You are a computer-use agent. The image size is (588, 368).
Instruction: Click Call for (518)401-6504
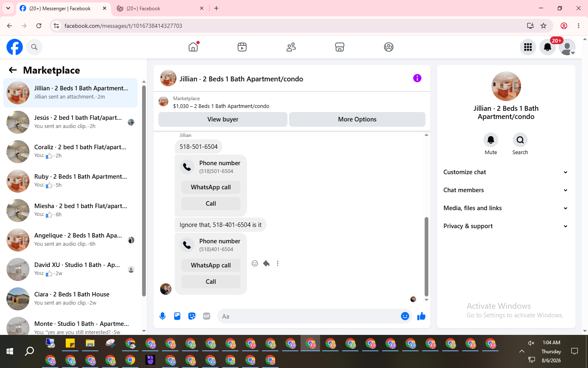pos(211,282)
